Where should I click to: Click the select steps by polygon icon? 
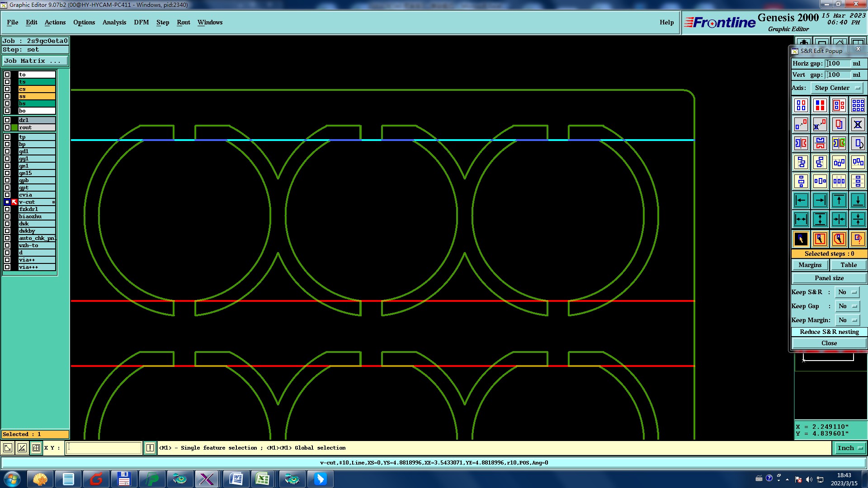839,239
